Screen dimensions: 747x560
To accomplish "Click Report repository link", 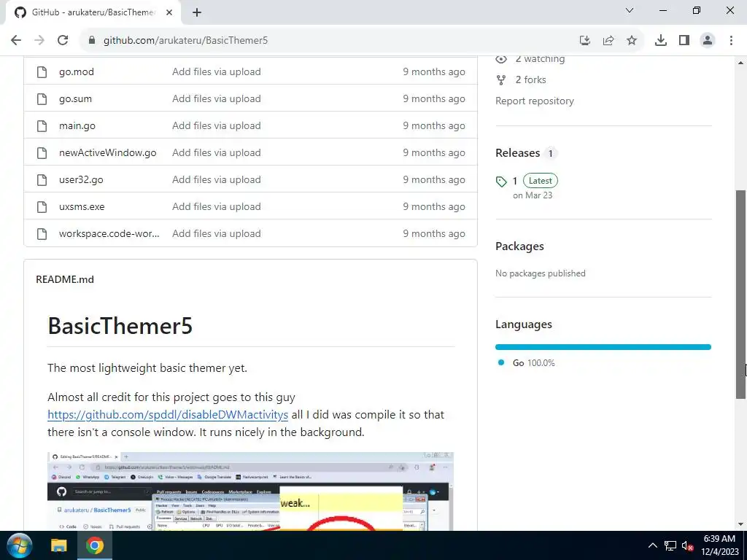I will tap(535, 101).
